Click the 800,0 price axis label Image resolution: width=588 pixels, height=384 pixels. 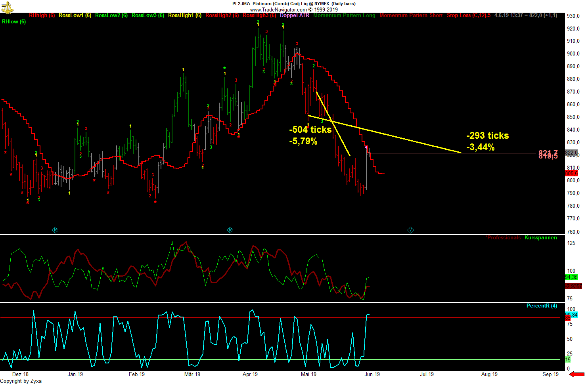pos(573,181)
